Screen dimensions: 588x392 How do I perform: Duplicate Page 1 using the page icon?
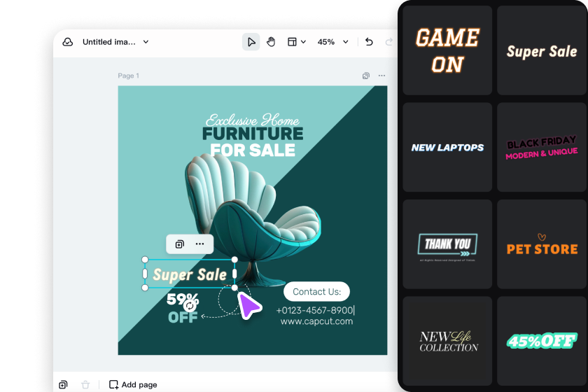366,76
